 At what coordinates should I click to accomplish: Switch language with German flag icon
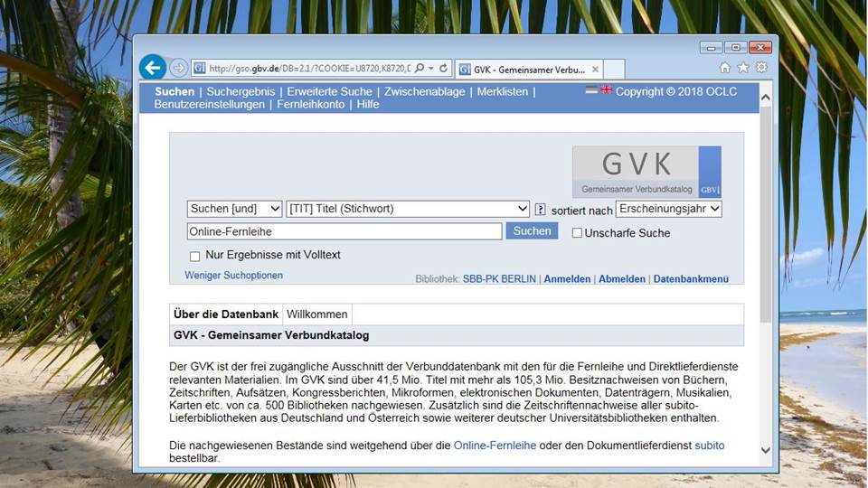click(x=591, y=90)
